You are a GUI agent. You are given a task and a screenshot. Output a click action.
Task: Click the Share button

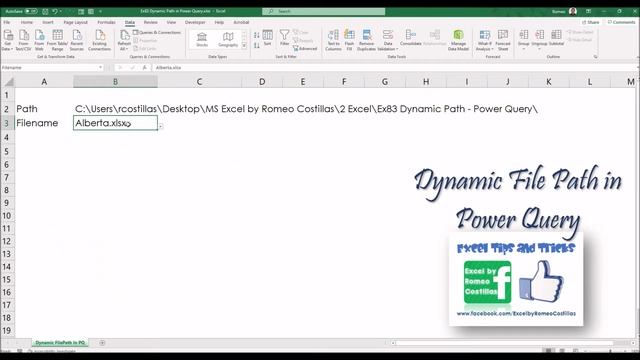point(591,22)
